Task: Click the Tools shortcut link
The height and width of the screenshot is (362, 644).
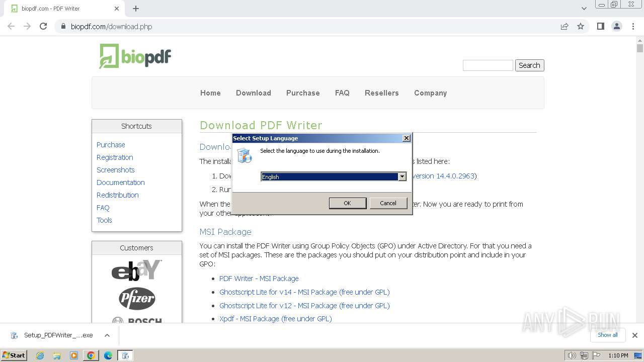Action: (x=104, y=220)
